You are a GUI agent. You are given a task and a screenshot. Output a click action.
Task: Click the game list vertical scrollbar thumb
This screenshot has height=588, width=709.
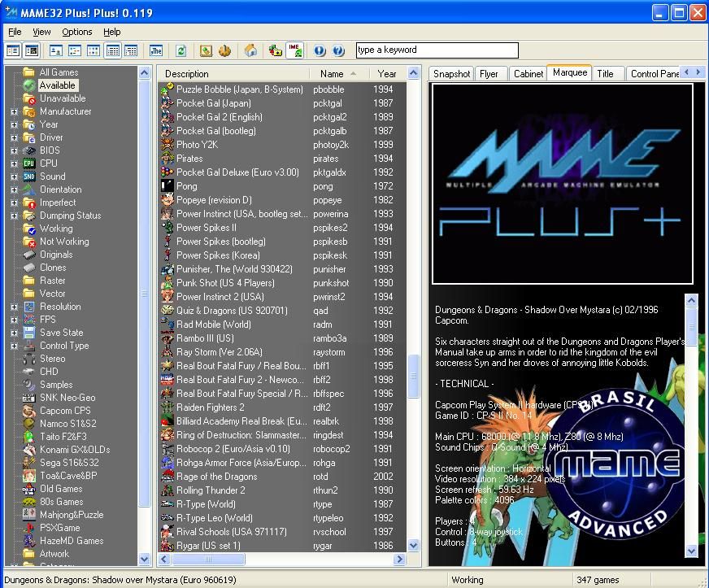point(413,377)
